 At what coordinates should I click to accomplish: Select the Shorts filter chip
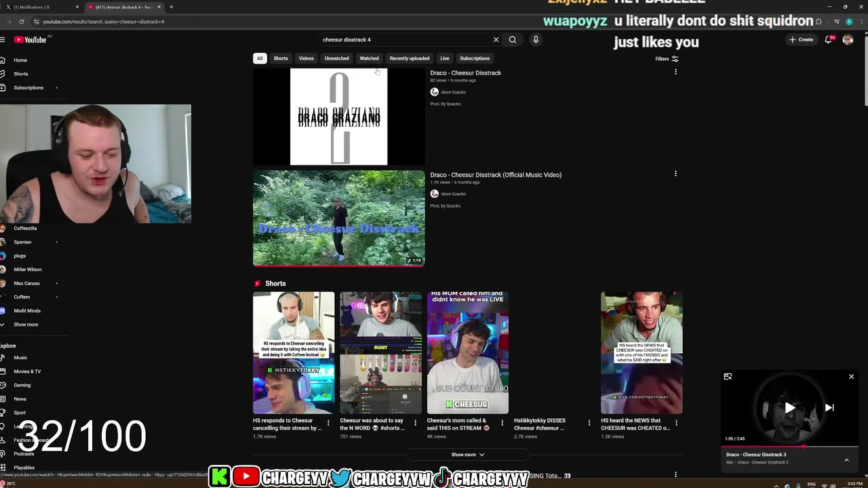pos(281,58)
